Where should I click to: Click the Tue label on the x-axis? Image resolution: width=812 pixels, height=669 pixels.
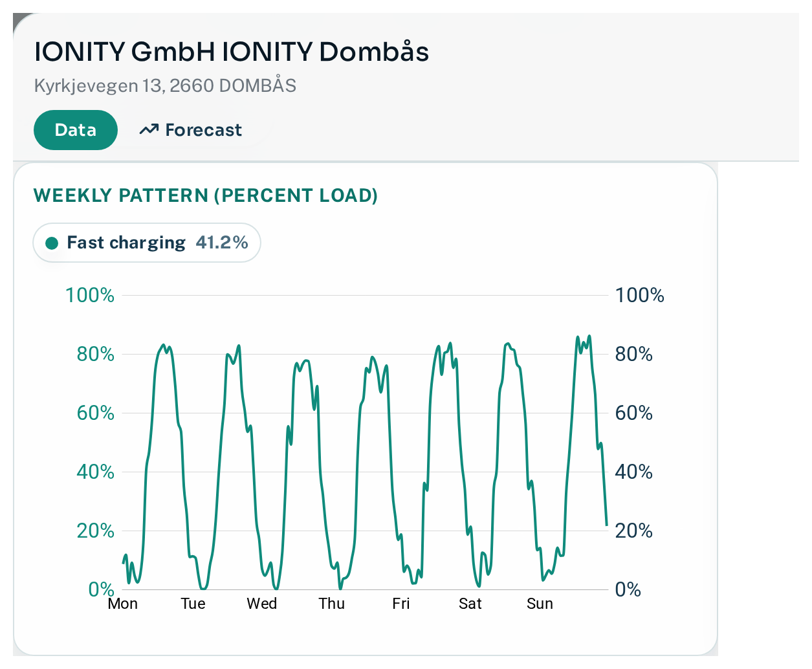pos(193,604)
